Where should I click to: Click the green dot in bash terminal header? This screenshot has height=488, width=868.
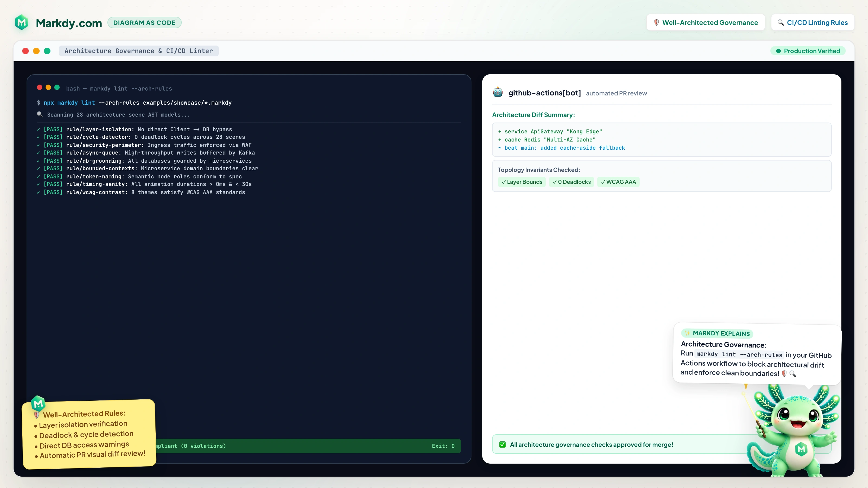[x=57, y=88]
